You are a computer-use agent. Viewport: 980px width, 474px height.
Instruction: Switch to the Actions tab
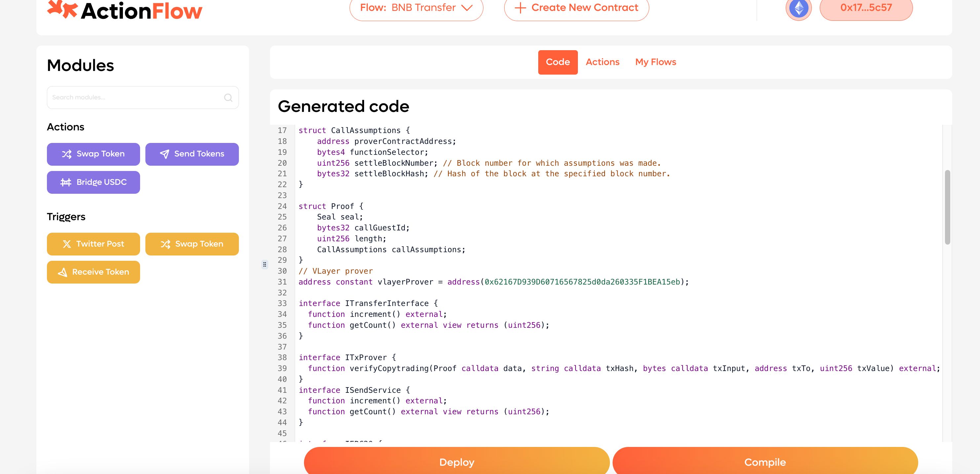click(602, 62)
